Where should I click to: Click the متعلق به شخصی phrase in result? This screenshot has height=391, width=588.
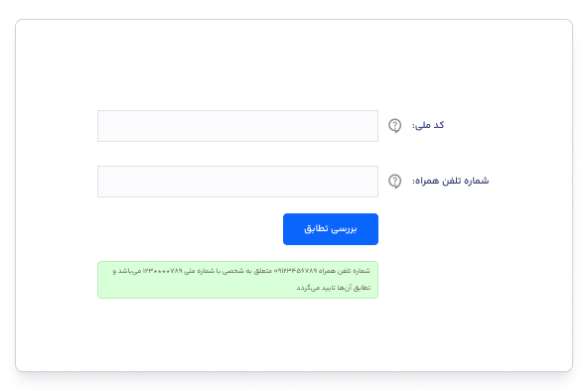247,271
